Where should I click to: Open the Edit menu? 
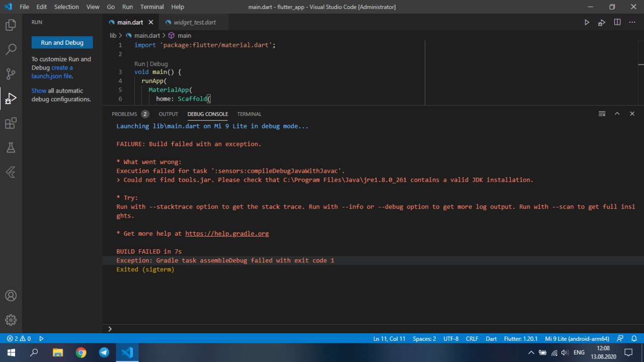41,7
